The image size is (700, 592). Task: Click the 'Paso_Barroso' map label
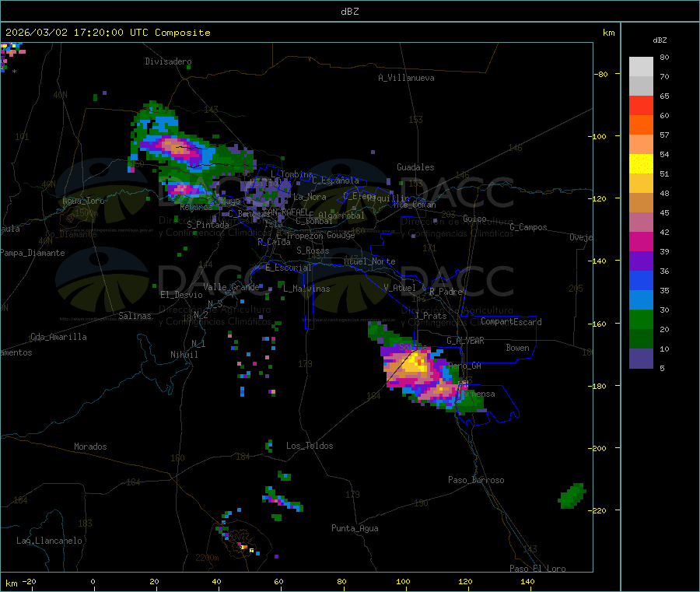[476, 480]
